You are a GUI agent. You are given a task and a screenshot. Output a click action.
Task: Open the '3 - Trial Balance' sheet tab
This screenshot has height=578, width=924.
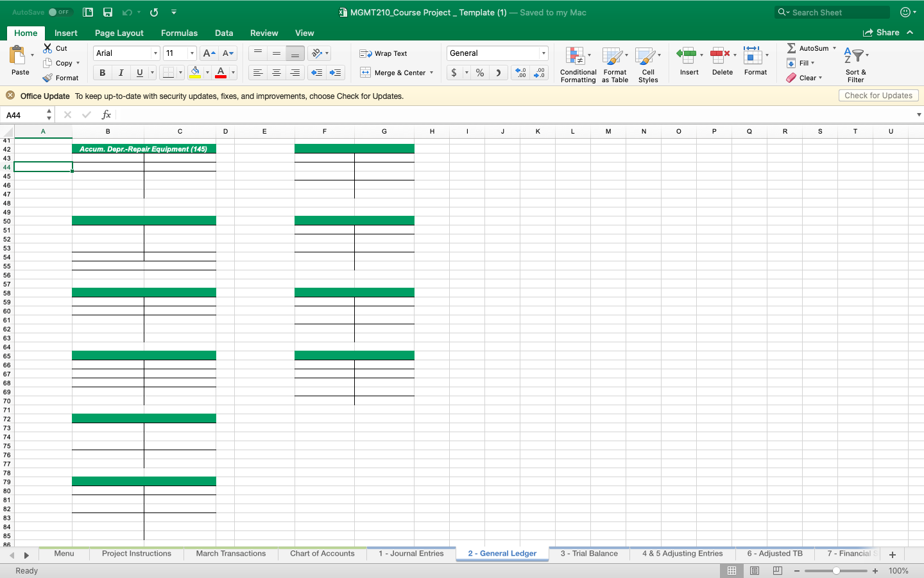(x=588, y=554)
